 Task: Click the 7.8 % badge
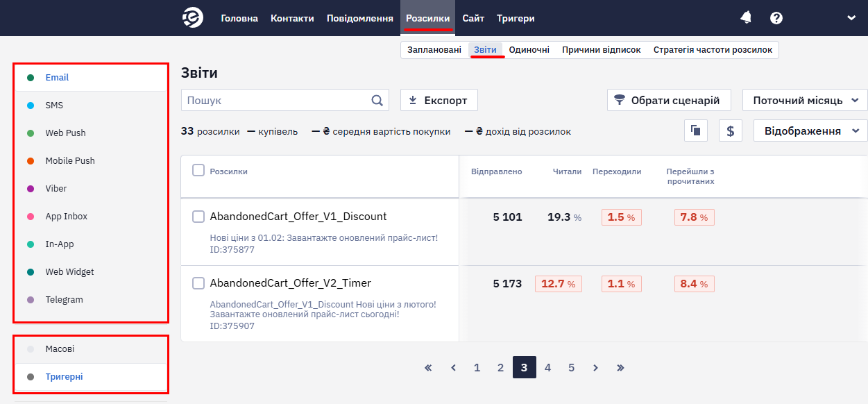695,217
